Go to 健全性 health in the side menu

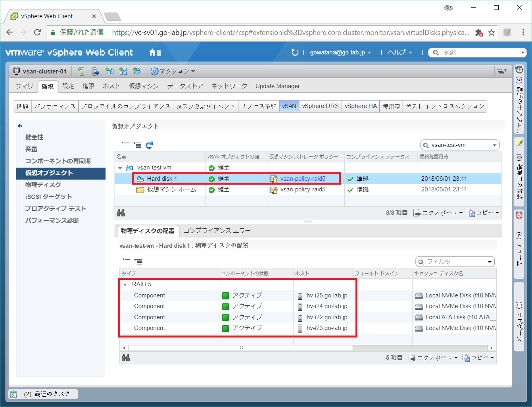[x=35, y=137]
